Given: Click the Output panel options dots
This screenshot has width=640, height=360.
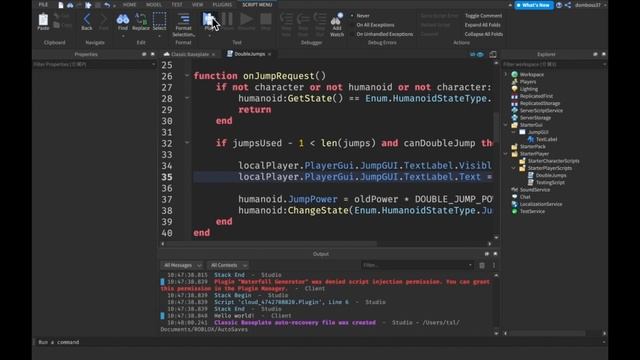Looking at the screenshot, I should pyautogui.click(x=493, y=265).
